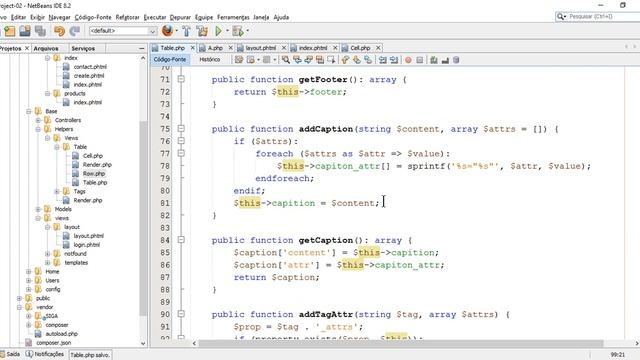Image resolution: width=640 pixels, height=360 pixels.
Task: Expand the Tags folder in tree
Action: click(57, 191)
